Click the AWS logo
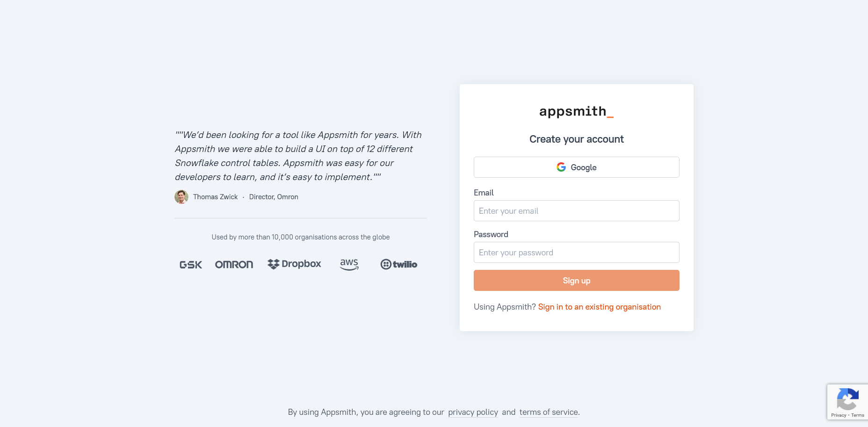Image resolution: width=868 pixels, height=427 pixels. (x=349, y=264)
